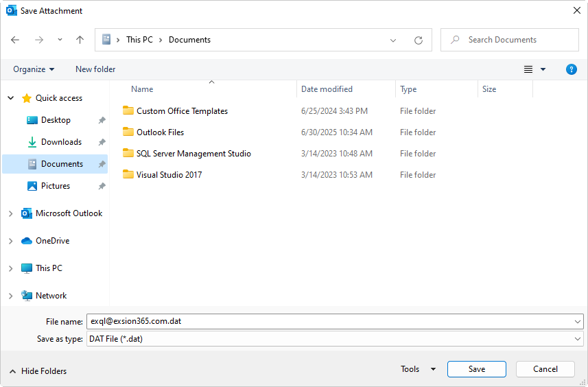
Task: Select Documents in the address path
Action: pos(189,40)
